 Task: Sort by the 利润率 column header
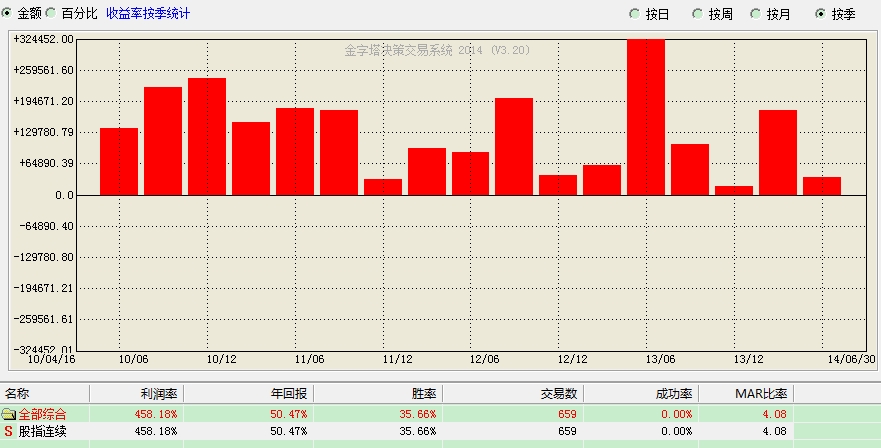coord(137,393)
